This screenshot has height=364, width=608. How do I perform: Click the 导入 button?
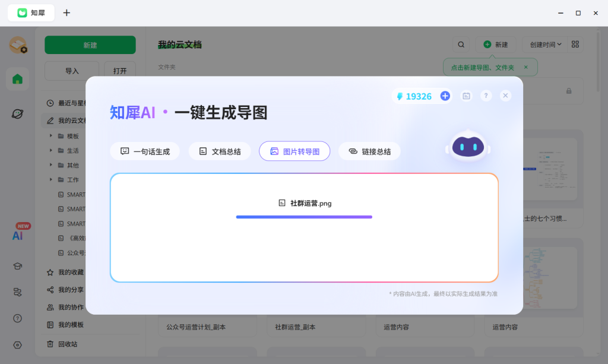(x=72, y=71)
